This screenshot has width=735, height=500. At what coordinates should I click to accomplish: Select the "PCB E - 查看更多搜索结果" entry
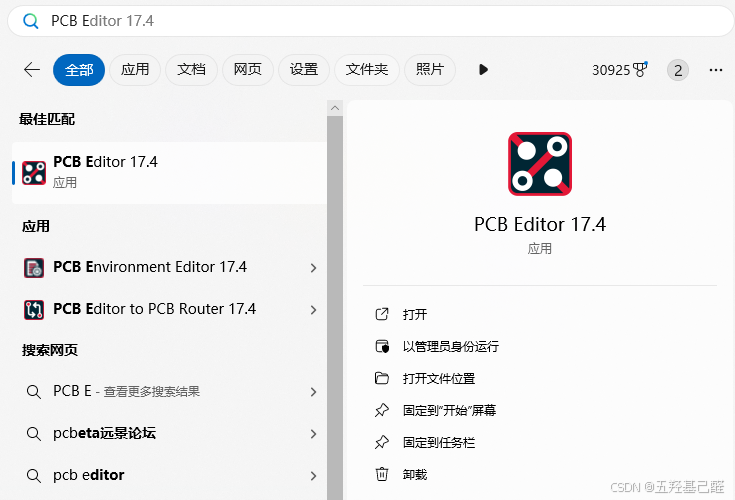[127, 391]
